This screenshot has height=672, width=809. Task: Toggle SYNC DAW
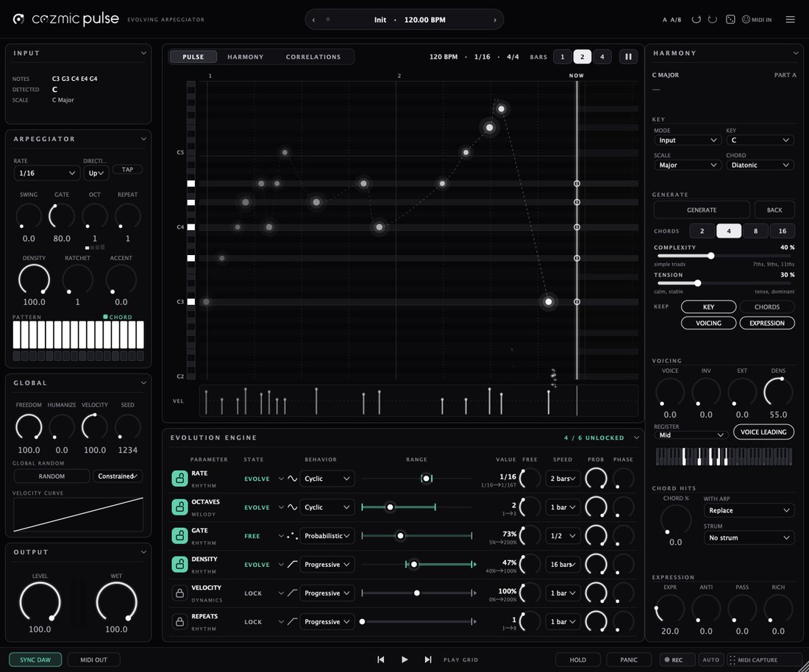point(35,660)
